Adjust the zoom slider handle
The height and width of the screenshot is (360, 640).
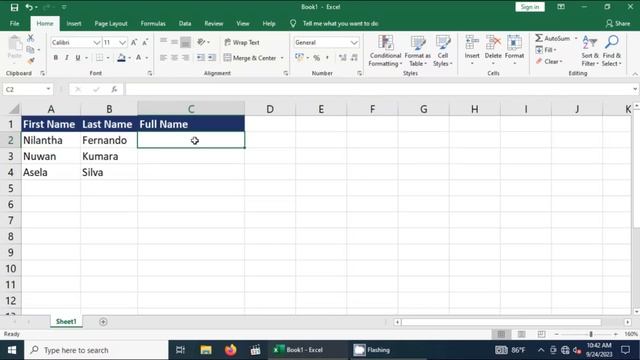(x=591, y=334)
